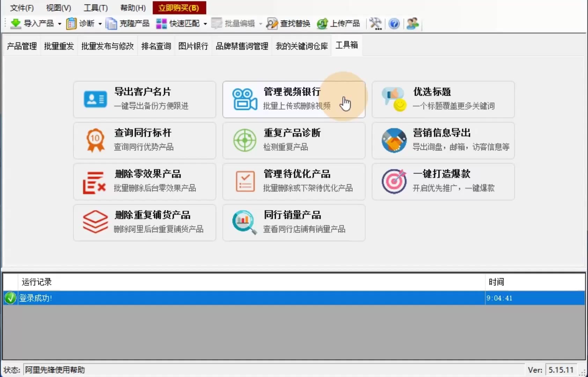Switch to the 排名查询 tab
The height and width of the screenshot is (377, 588).
[x=156, y=46]
